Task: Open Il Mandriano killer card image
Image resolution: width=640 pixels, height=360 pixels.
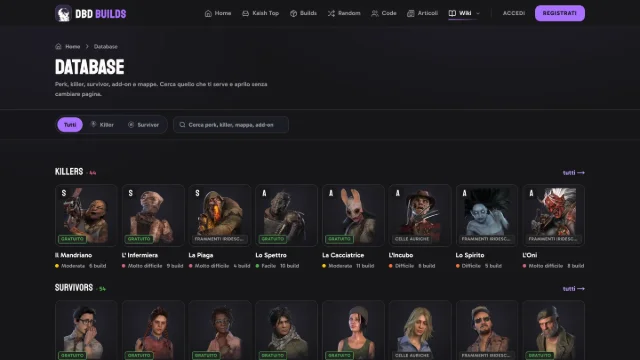Action: pos(86,215)
